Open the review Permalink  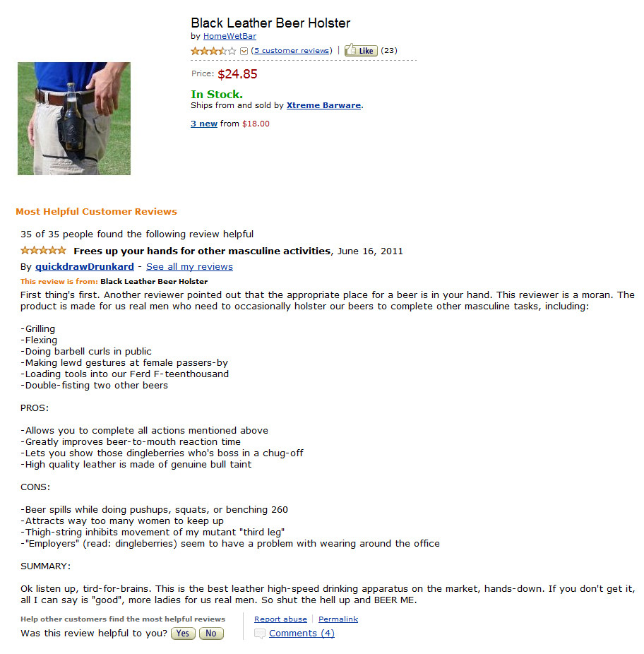coord(338,619)
